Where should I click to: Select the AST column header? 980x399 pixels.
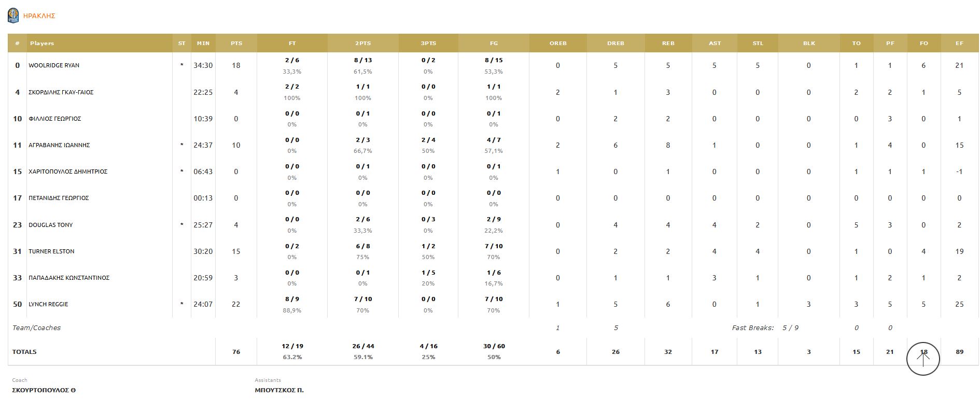[x=715, y=43]
